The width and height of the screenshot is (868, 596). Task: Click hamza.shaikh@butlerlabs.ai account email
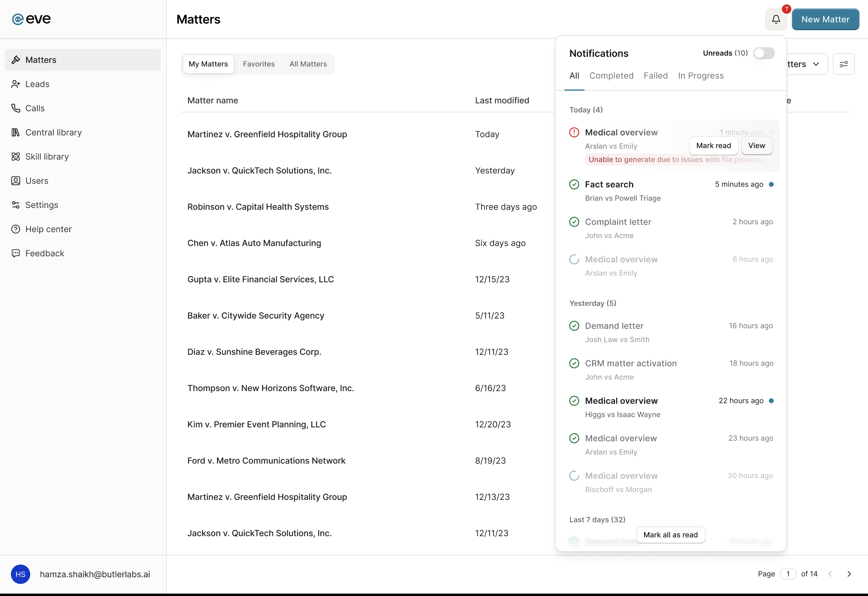(95, 574)
